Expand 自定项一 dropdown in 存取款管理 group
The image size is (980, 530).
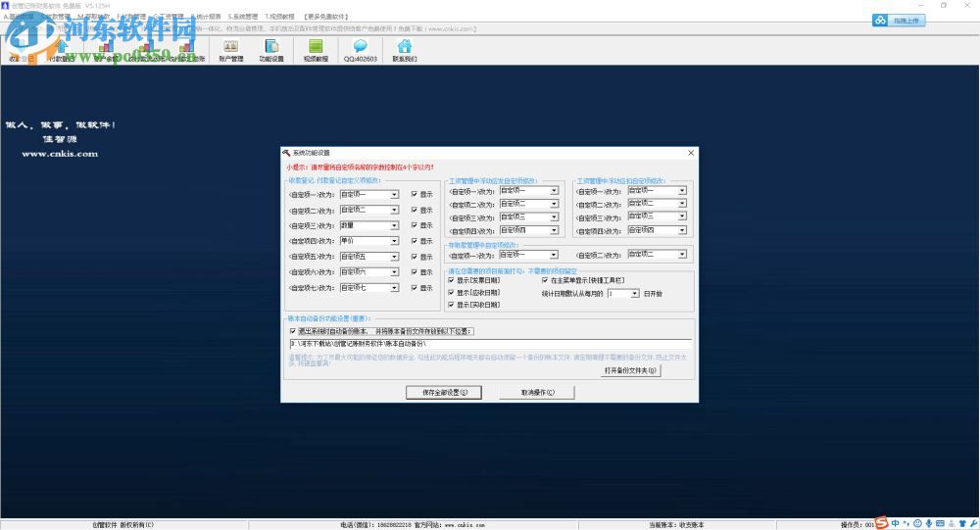tap(554, 255)
